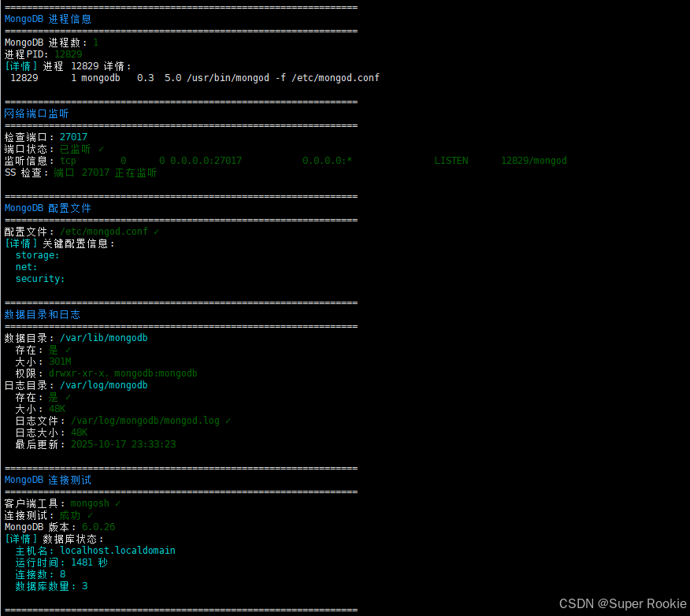Click the '数据库数量: 3' line
The height and width of the screenshot is (616, 690).
[51, 586]
